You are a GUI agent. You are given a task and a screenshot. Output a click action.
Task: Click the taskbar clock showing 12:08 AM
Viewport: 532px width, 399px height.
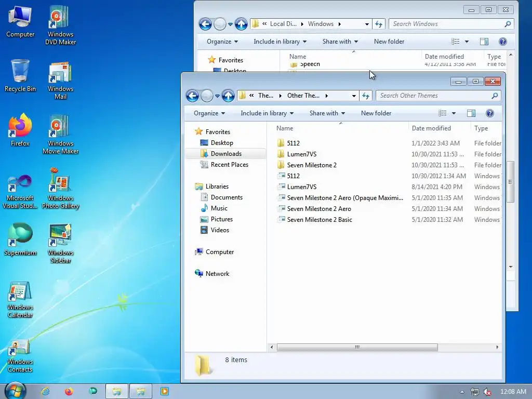[x=513, y=392]
